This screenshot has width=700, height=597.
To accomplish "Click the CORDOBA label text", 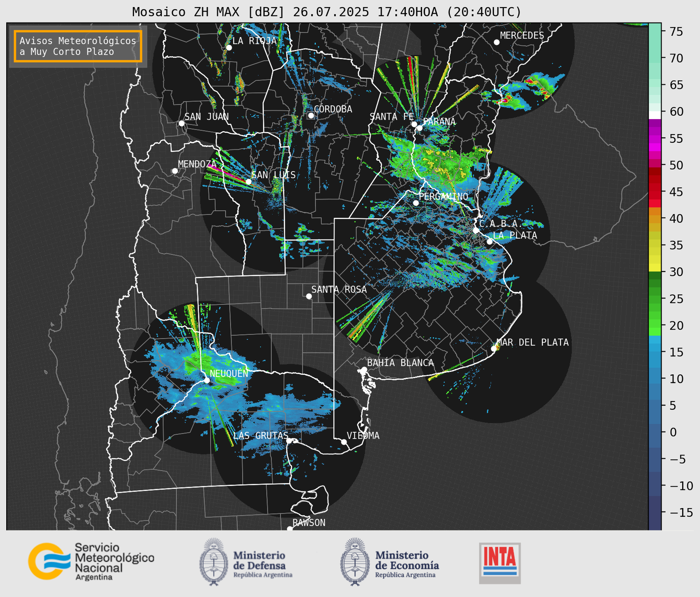I will [333, 109].
